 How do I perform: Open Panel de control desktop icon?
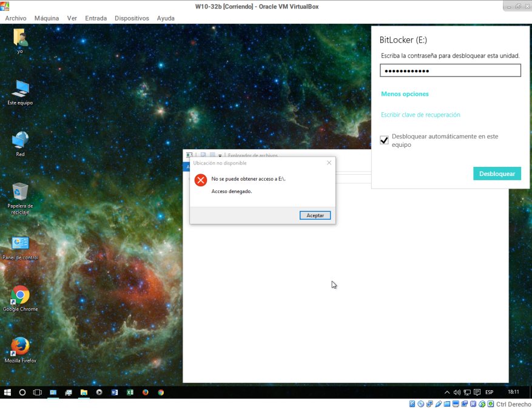[x=20, y=244]
